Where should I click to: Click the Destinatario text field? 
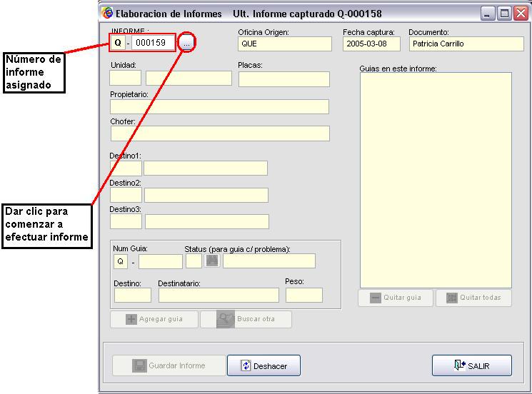coord(218,295)
